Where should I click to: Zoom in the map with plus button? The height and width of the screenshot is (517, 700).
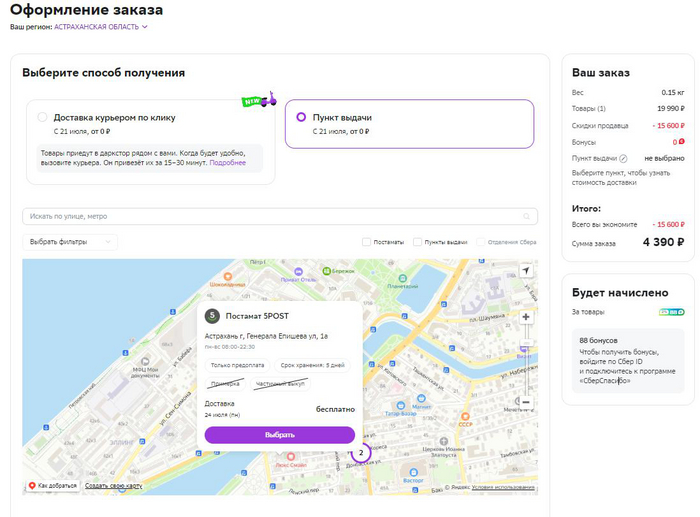526,317
